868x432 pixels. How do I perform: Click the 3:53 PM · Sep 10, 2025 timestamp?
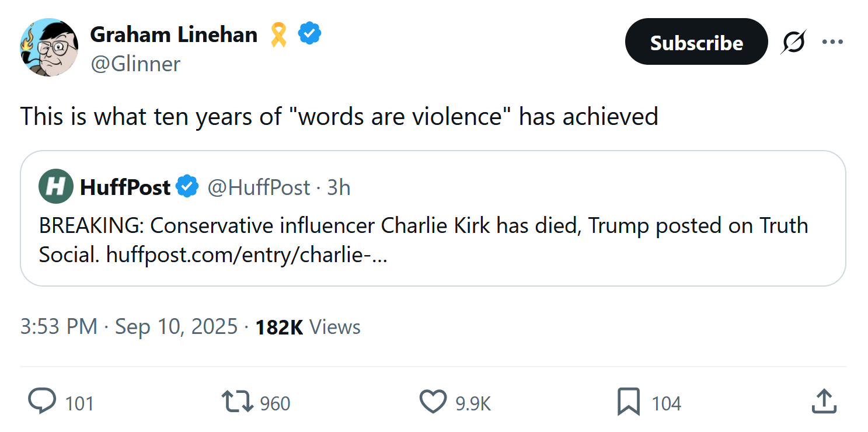pos(129,327)
